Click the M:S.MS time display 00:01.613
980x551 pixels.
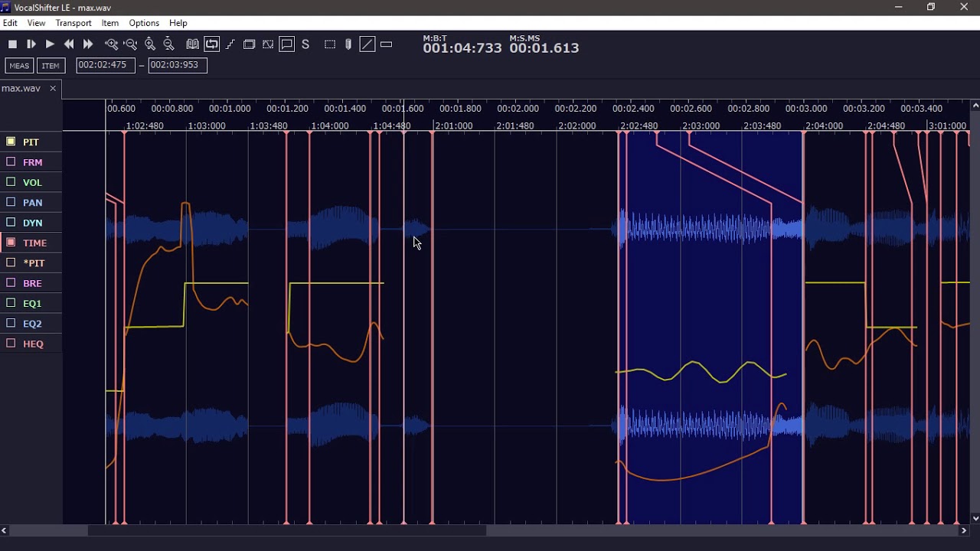[544, 48]
